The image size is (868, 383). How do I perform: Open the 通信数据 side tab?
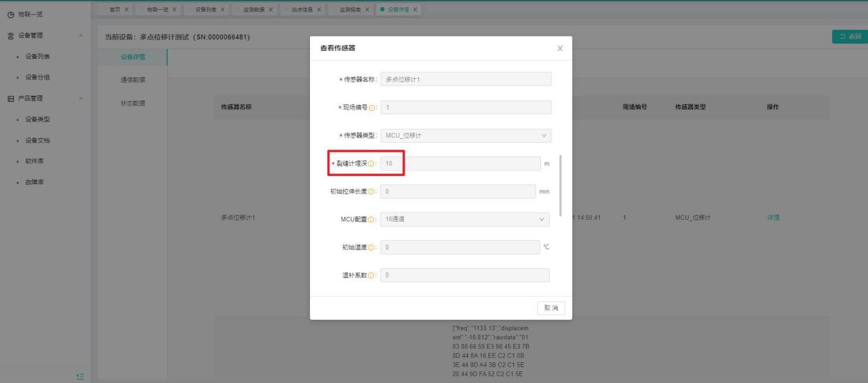(x=132, y=80)
